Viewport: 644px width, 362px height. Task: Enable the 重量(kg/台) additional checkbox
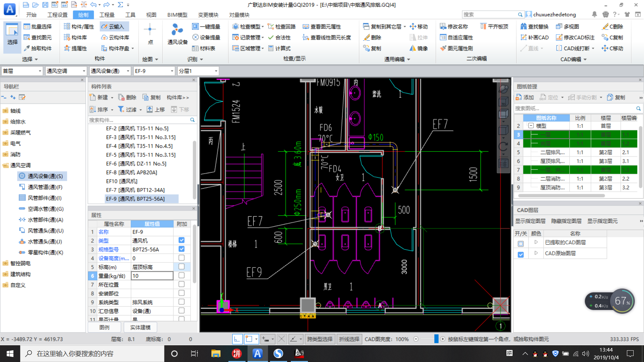coord(181,275)
